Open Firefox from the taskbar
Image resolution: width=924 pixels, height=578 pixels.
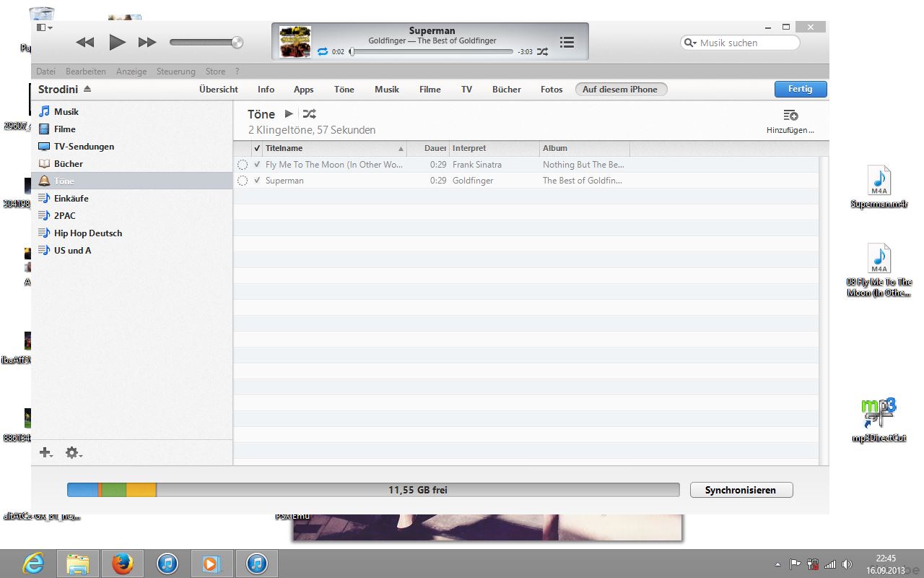pos(122,564)
